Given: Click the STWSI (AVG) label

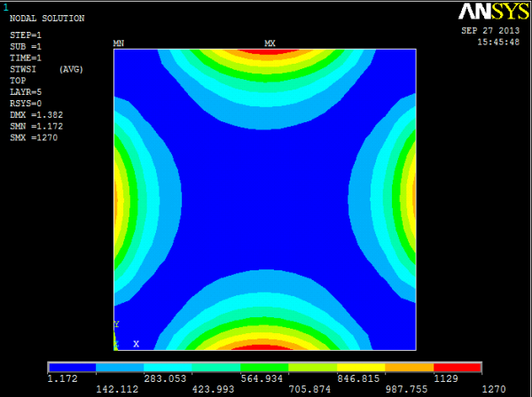Looking at the screenshot, I should pyautogui.click(x=46, y=69).
